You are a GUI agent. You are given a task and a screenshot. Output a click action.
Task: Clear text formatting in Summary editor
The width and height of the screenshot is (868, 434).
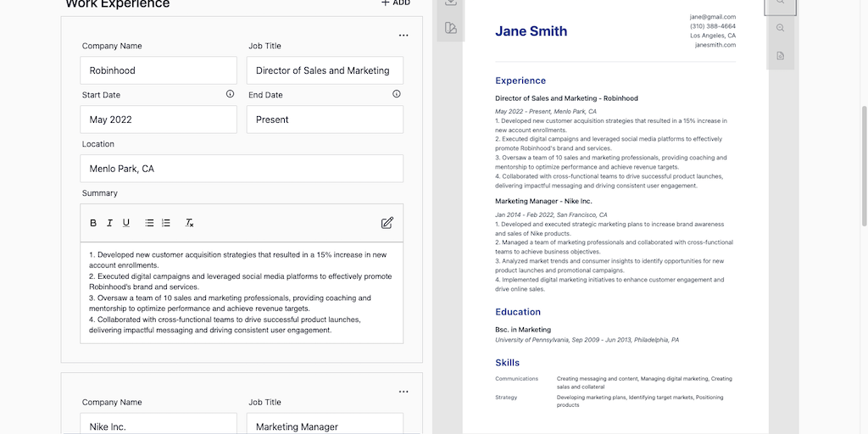[x=190, y=223]
